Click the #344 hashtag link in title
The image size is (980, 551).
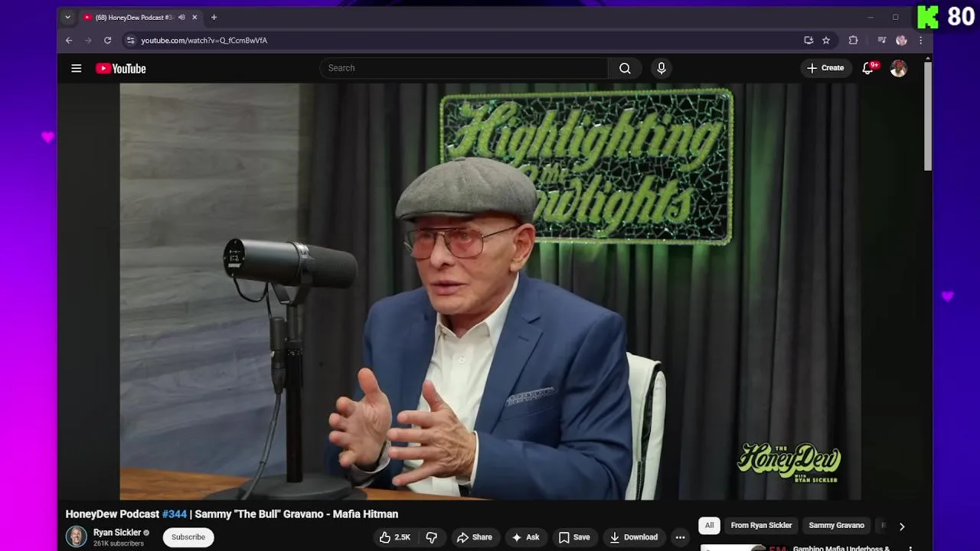175,514
